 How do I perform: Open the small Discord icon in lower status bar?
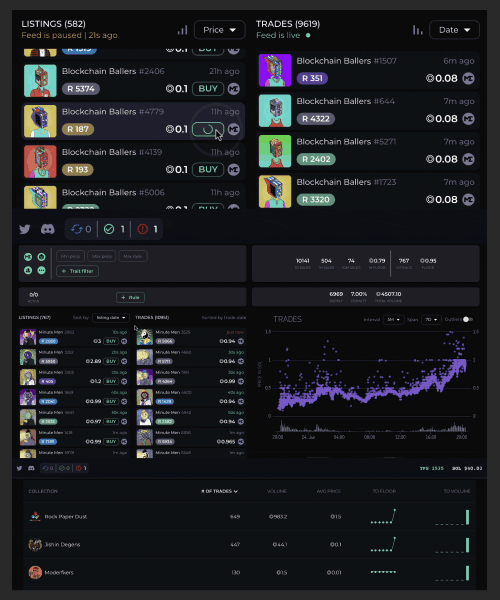31,468
